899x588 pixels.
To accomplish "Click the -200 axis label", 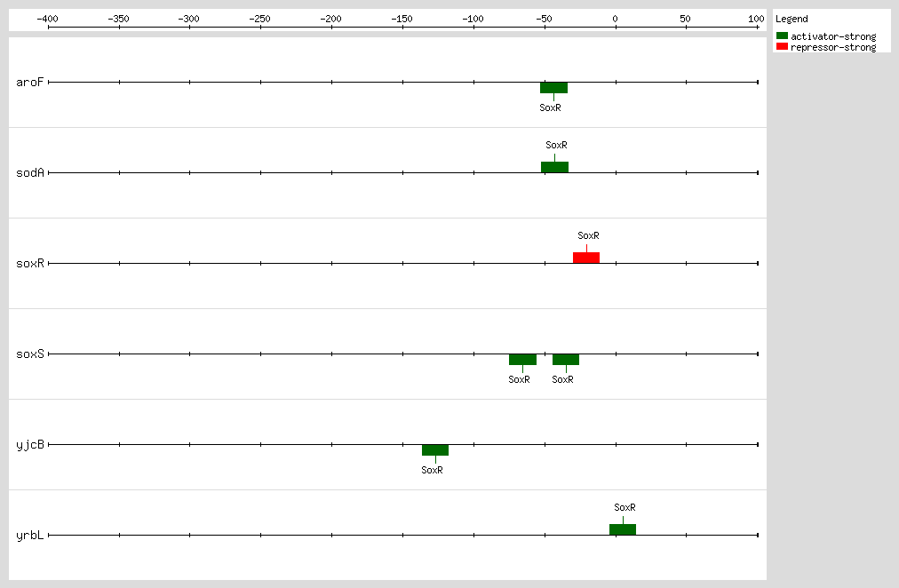I will coord(330,19).
